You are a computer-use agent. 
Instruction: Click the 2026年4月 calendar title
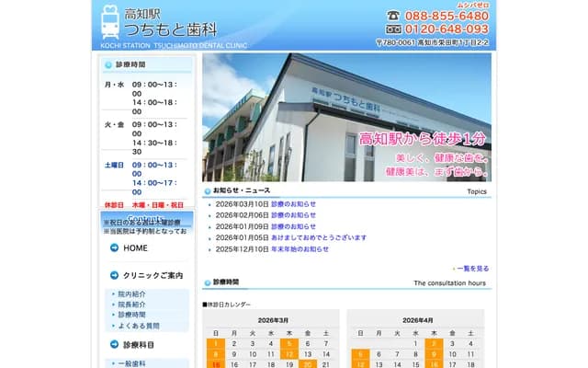[418, 320]
